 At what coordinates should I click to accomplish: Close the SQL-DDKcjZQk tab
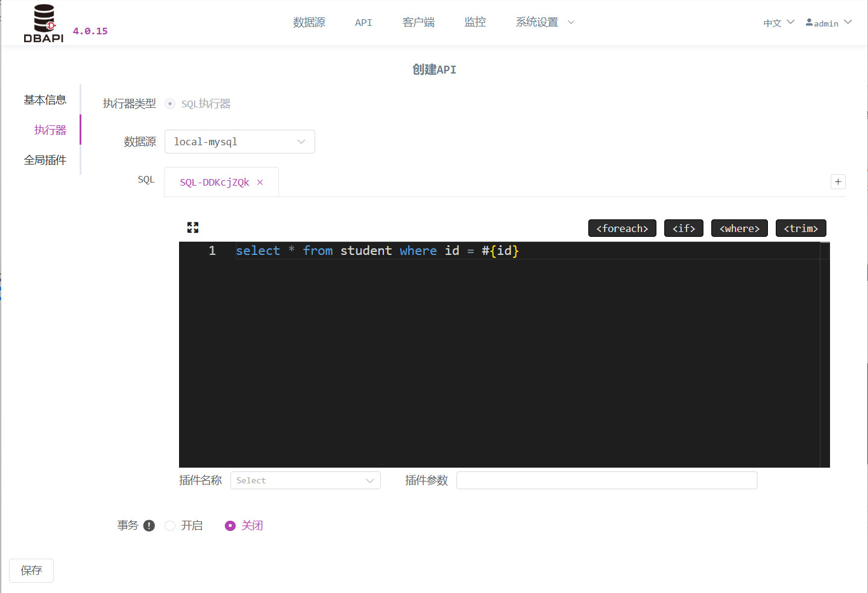260,181
